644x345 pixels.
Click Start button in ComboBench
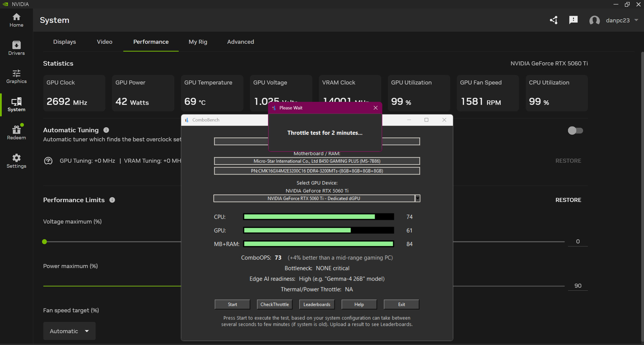point(232,304)
